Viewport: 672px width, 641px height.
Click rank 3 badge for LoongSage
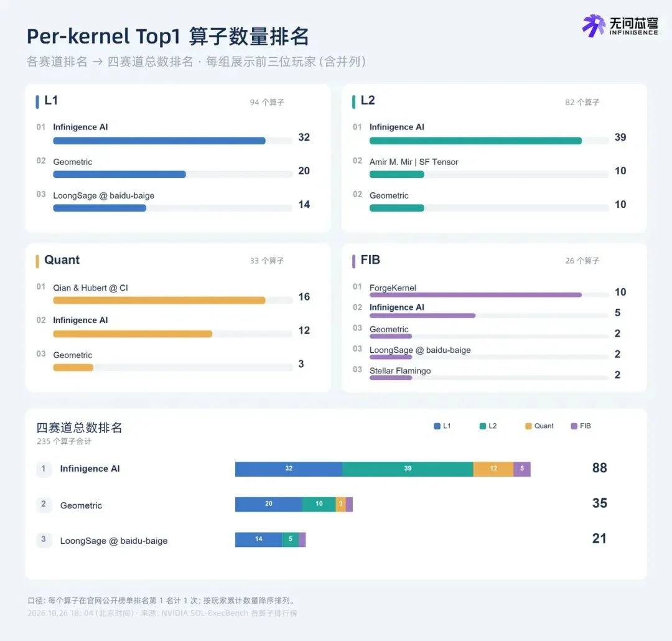click(44, 539)
